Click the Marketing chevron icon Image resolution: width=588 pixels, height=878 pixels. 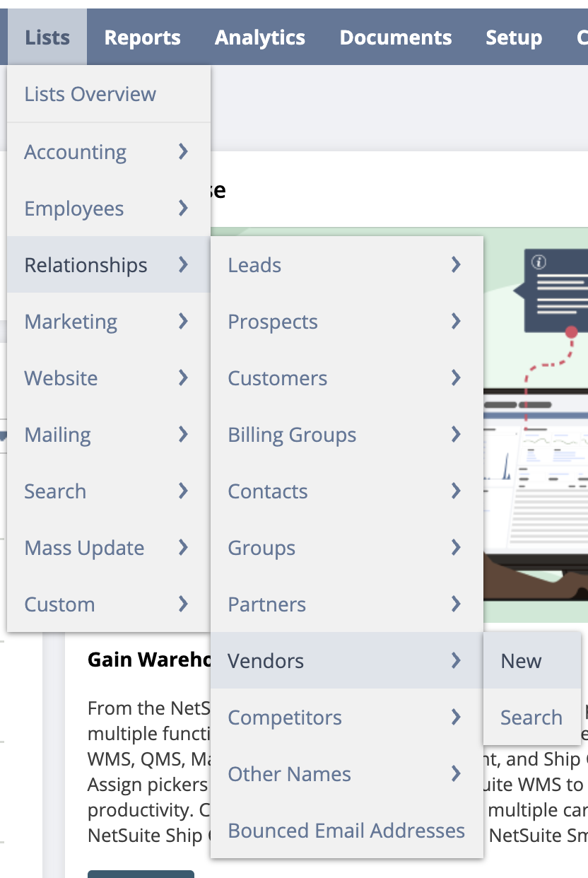point(184,321)
